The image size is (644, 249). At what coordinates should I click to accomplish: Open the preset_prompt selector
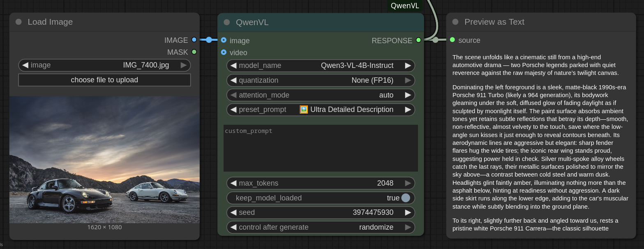pyautogui.click(x=321, y=109)
